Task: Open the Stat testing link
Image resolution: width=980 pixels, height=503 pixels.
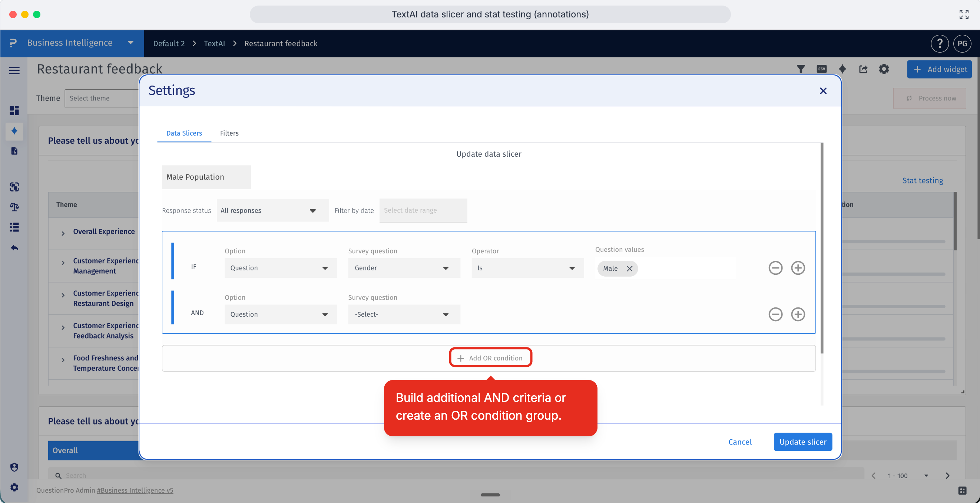Action: [923, 180]
